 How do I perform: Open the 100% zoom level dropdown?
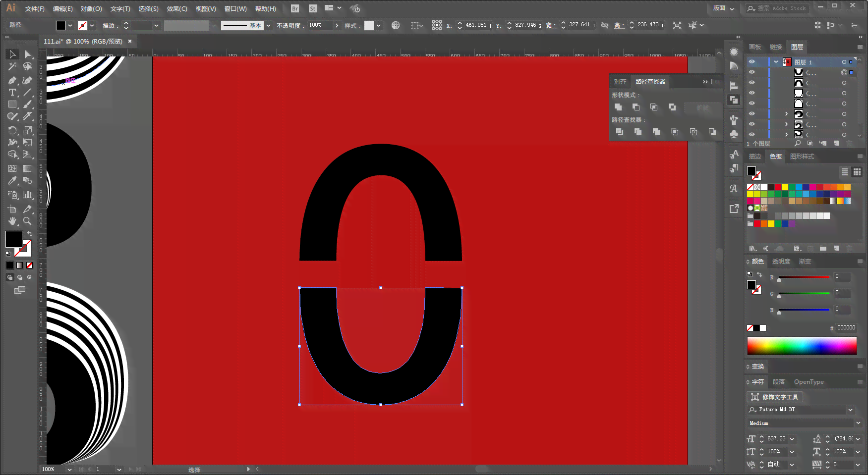[x=69, y=469]
